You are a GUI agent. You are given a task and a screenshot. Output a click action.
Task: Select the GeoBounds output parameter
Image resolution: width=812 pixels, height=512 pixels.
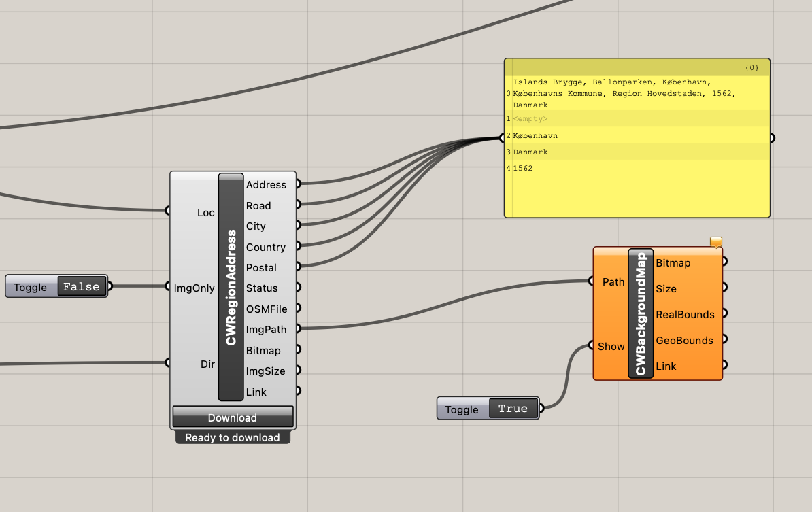click(684, 340)
